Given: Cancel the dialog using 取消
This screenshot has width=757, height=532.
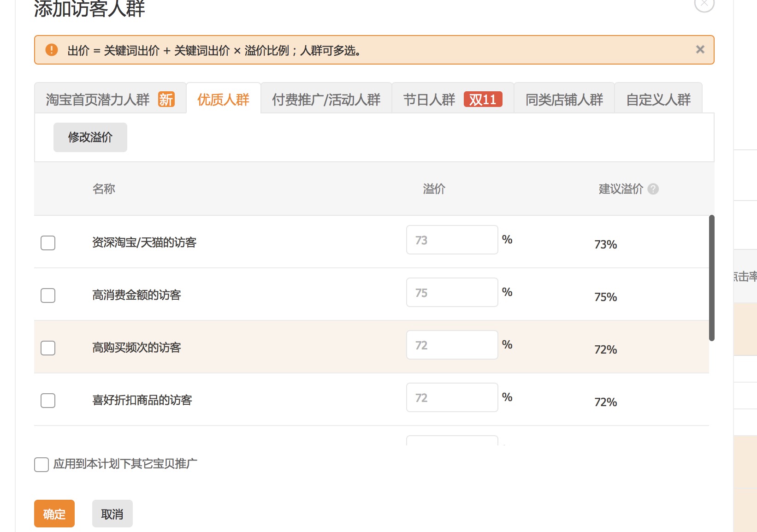Looking at the screenshot, I should tap(112, 513).
